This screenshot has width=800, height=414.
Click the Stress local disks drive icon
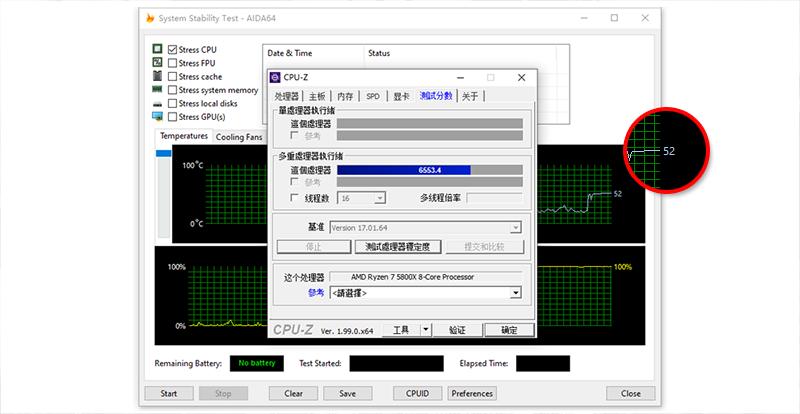click(158, 104)
